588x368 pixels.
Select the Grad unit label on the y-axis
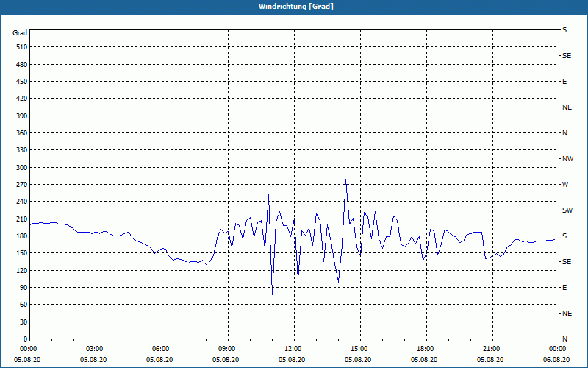click(x=20, y=33)
